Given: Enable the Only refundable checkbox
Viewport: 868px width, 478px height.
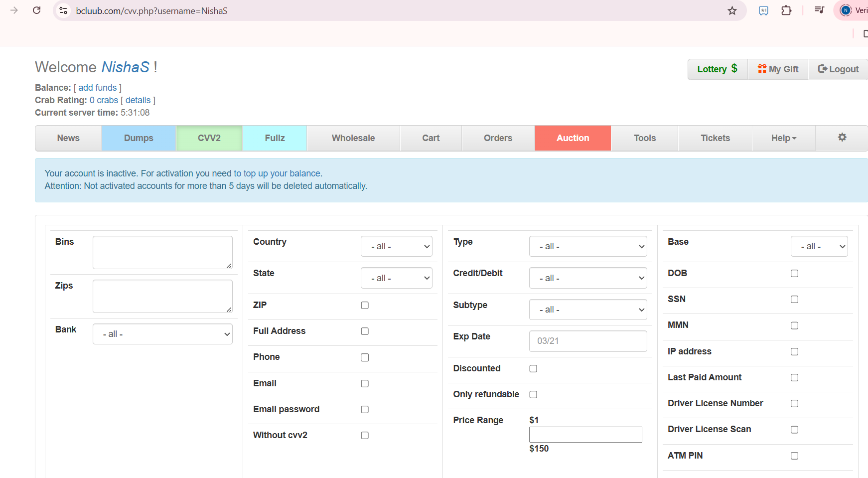Looking at the screenshot, I should (x=533, y=394).
